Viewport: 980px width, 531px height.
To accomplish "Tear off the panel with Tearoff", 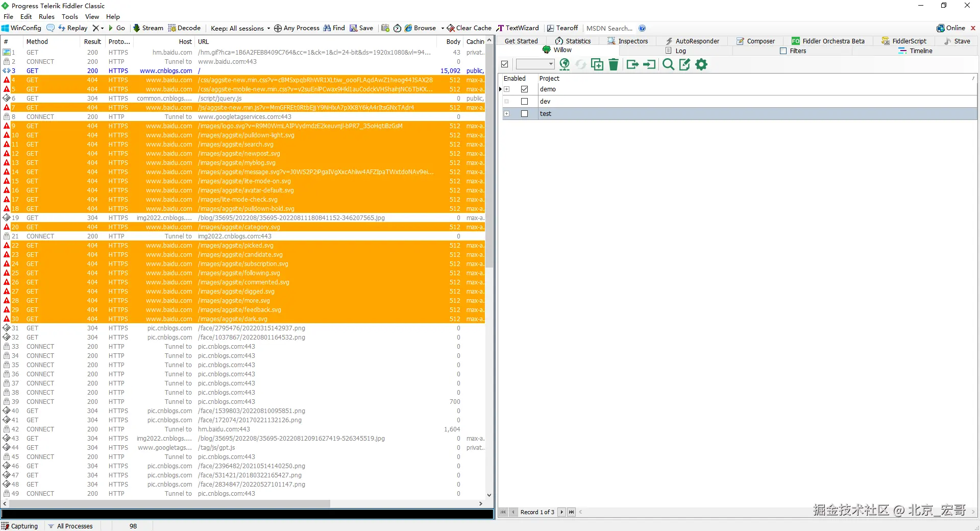I will tap(562, 28).
